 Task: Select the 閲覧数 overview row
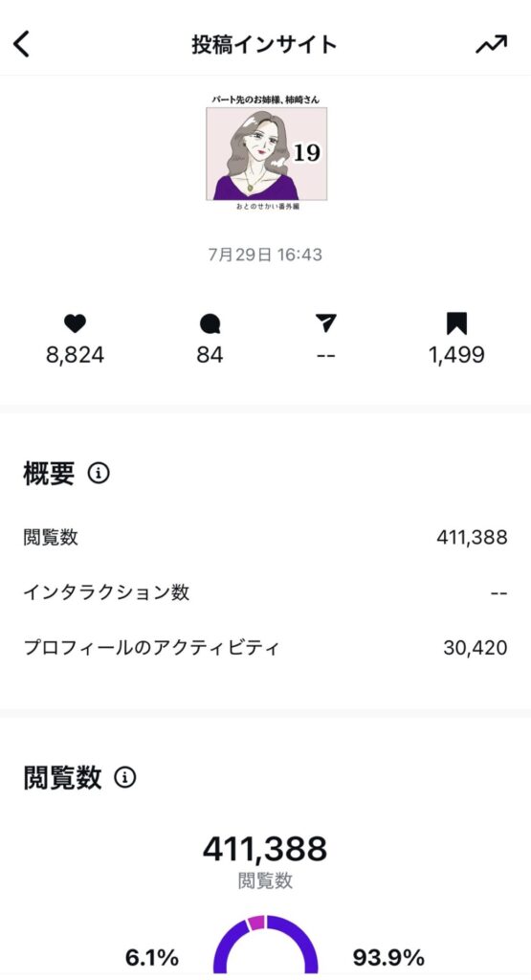coord(266,538)
